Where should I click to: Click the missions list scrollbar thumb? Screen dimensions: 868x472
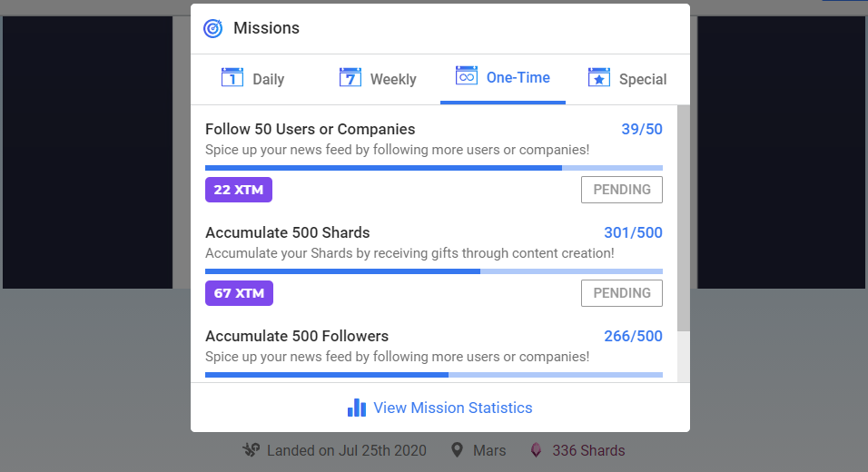coord(684,219)
